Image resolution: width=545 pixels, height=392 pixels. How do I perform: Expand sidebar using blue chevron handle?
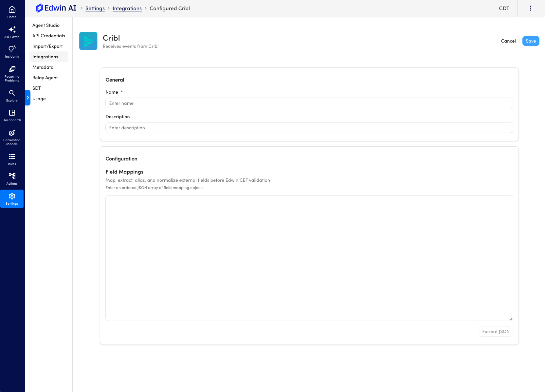[28, 98]
